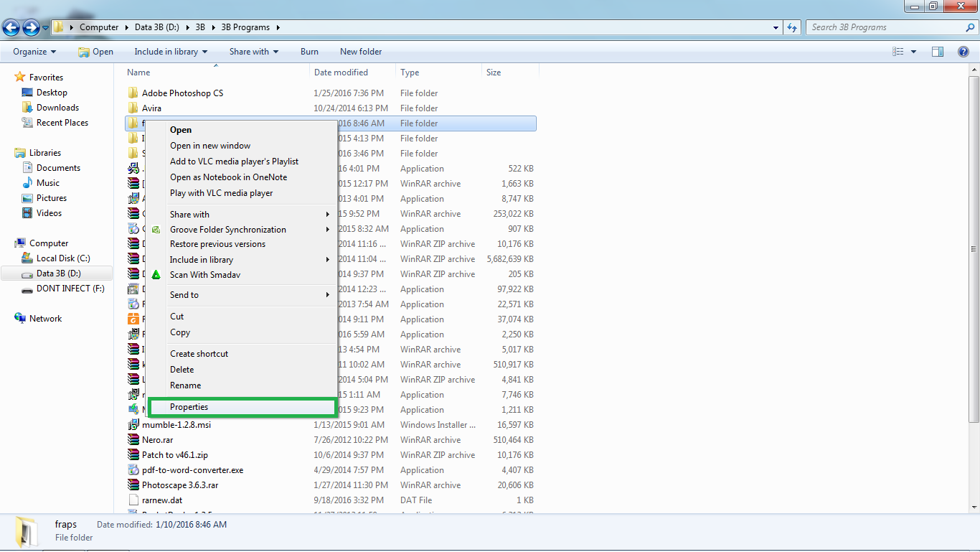Image resolution: width=980 pixels, height=552 pixels.
Task: Choose Scan With Smadav from context menu
Action: 242,275
